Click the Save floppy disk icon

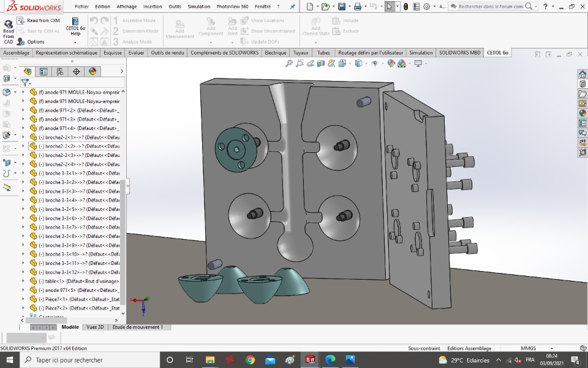(341, 6)
